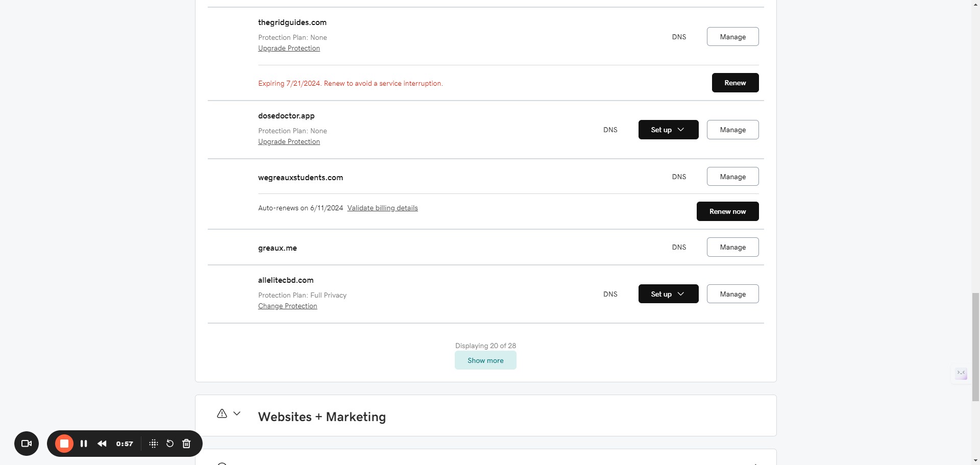This screenshot has width=980, height=465.
Task: Expand the Websites + Marketing section chevron
Action: pyautogui.click(x=237, y=413)
